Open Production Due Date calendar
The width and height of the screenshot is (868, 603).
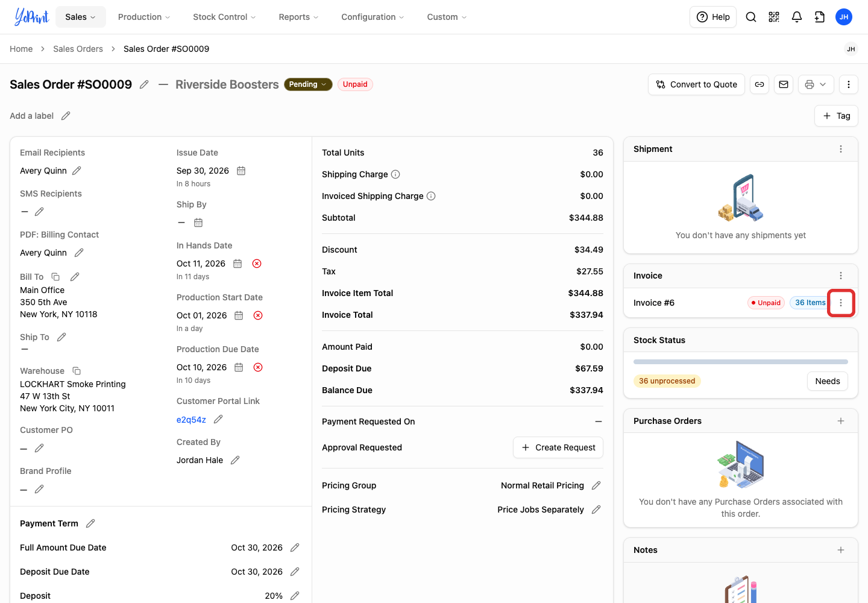coord(239,367)
